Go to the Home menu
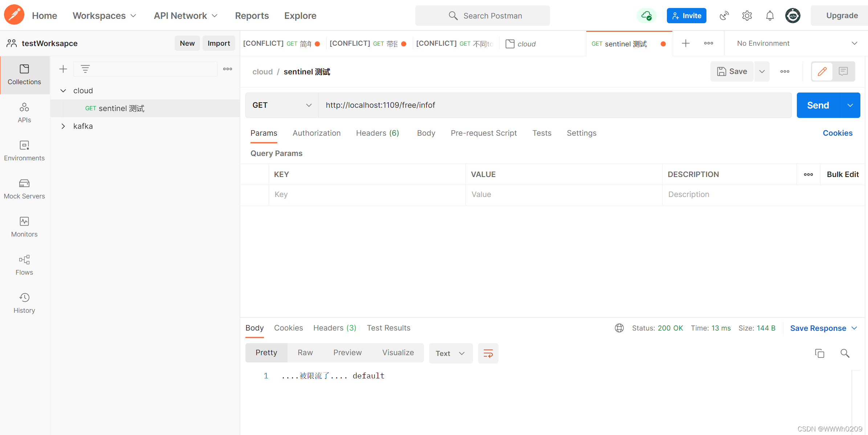Image resolution: width=868 pixels, height=435 pixels. click(44, 16)
